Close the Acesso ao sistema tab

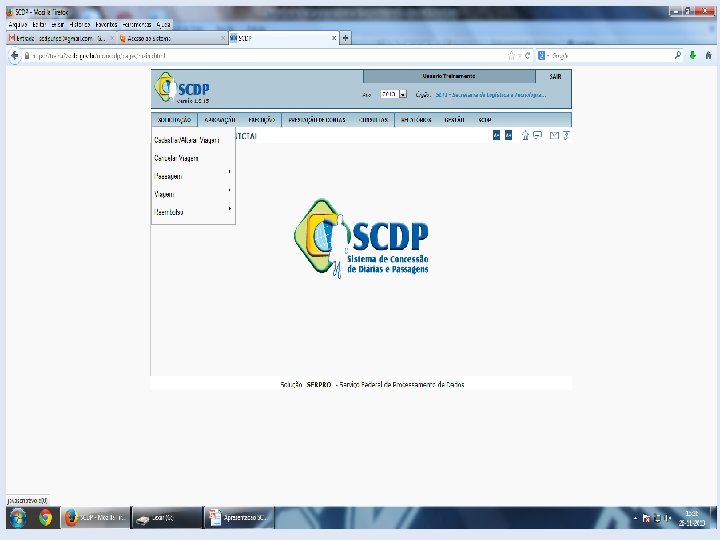coord(223,38)
